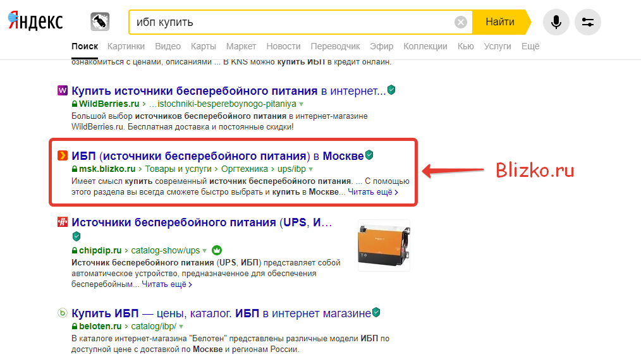The image size is (641, 364).
Task: Open the Оргтехника breadcrumb
Action: 245,169
